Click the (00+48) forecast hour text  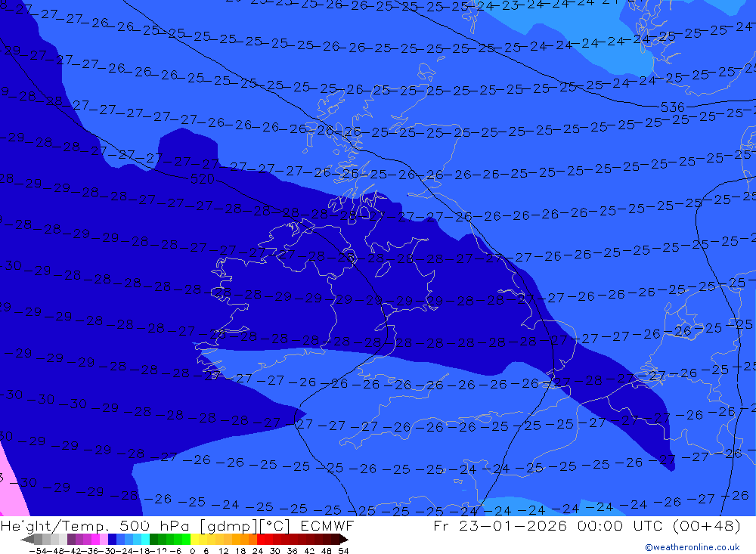click(x=706, y=525)
